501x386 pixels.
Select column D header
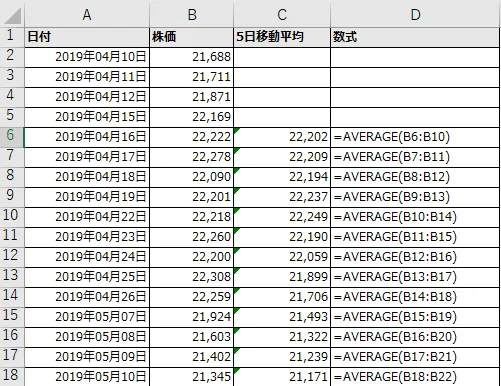pos(415,15)
